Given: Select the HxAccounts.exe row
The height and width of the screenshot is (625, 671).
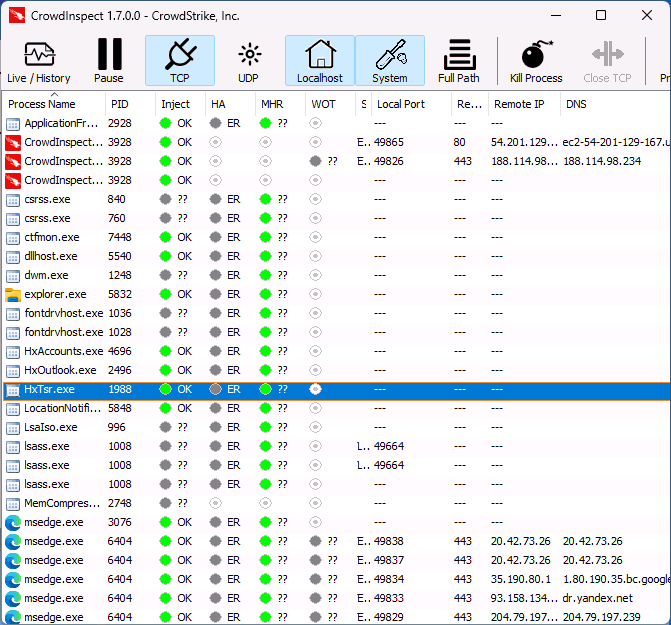Looking at the screenshot, I should tap(337, 351).
